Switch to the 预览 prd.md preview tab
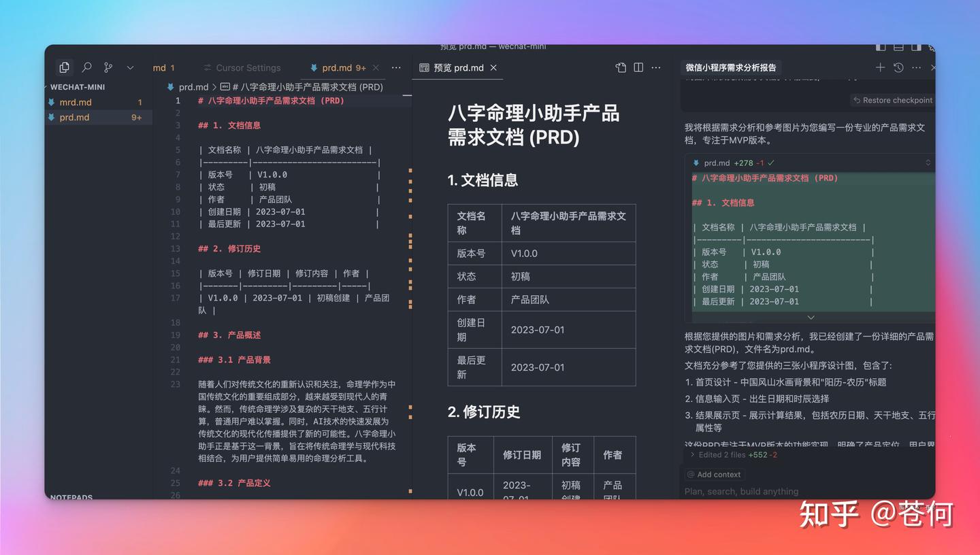980x555 pixels. [x=458, y=68]
